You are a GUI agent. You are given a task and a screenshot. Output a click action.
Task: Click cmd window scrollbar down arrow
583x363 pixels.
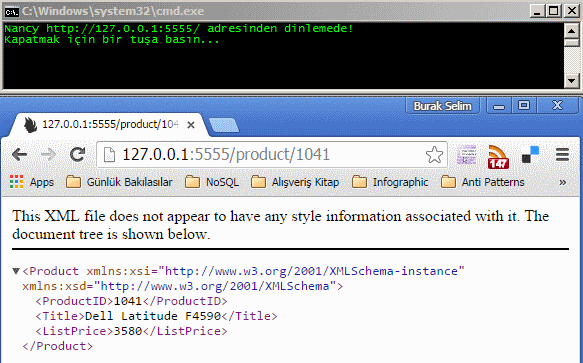571,80
